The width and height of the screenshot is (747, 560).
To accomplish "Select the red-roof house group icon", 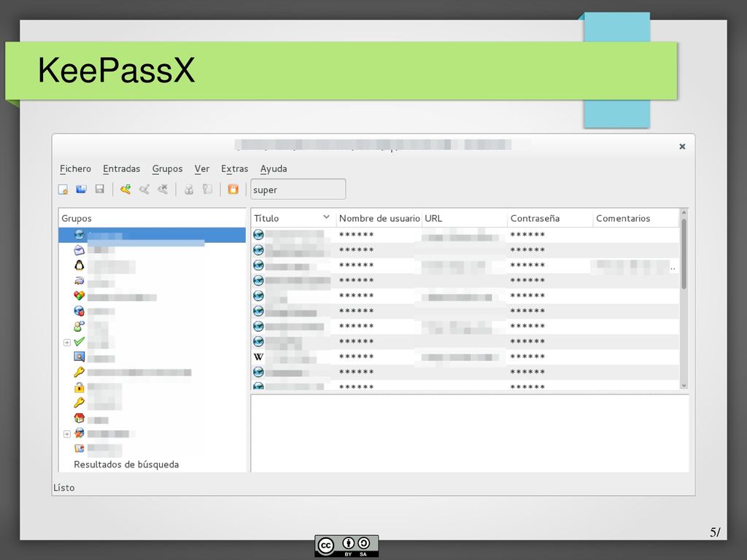I will click(79, 418).
